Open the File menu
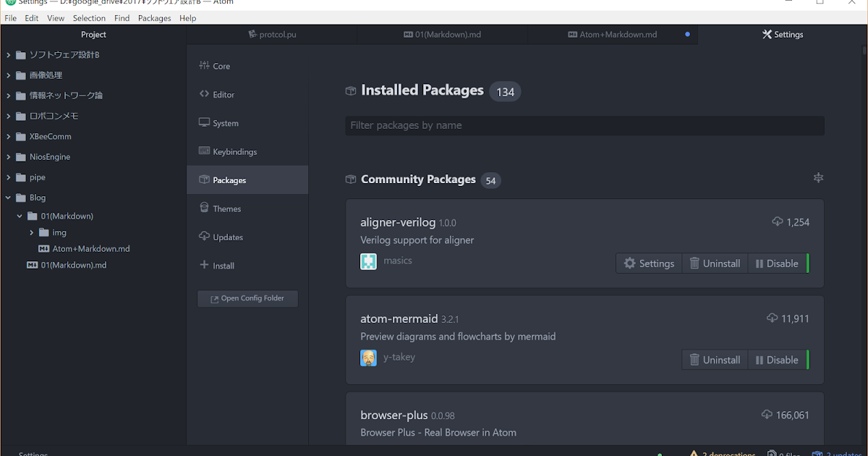 (10, 18)
